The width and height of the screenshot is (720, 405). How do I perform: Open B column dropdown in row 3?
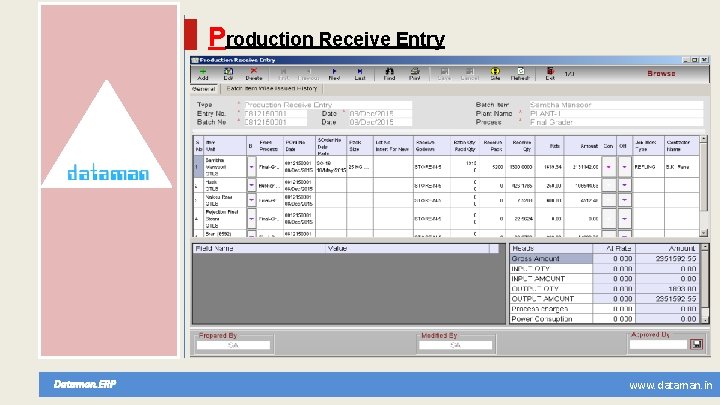251,200
